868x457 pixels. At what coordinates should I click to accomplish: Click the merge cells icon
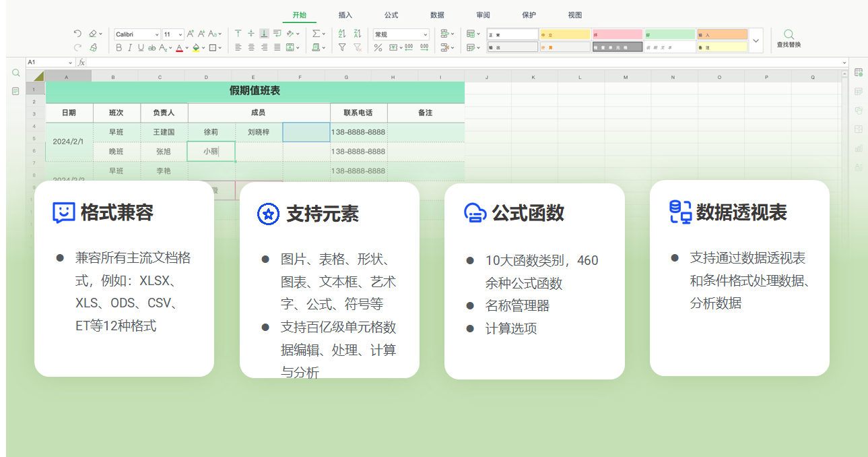click(290, 47)
